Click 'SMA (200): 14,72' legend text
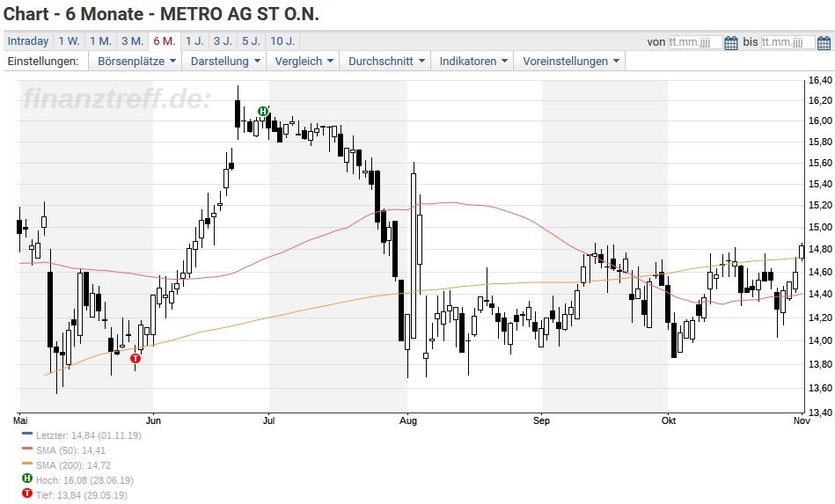The width and height of the screenshot is (835, 504). [74, 465]
